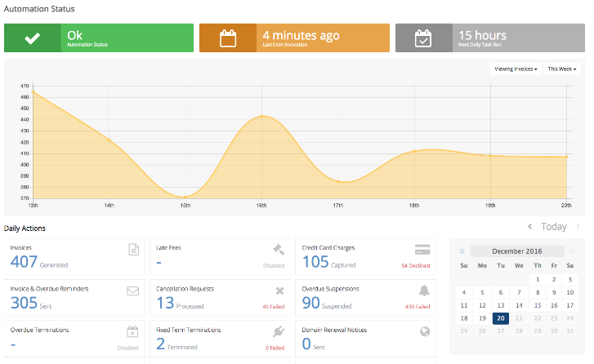Click next month arrow in calendar

(573, 251)
